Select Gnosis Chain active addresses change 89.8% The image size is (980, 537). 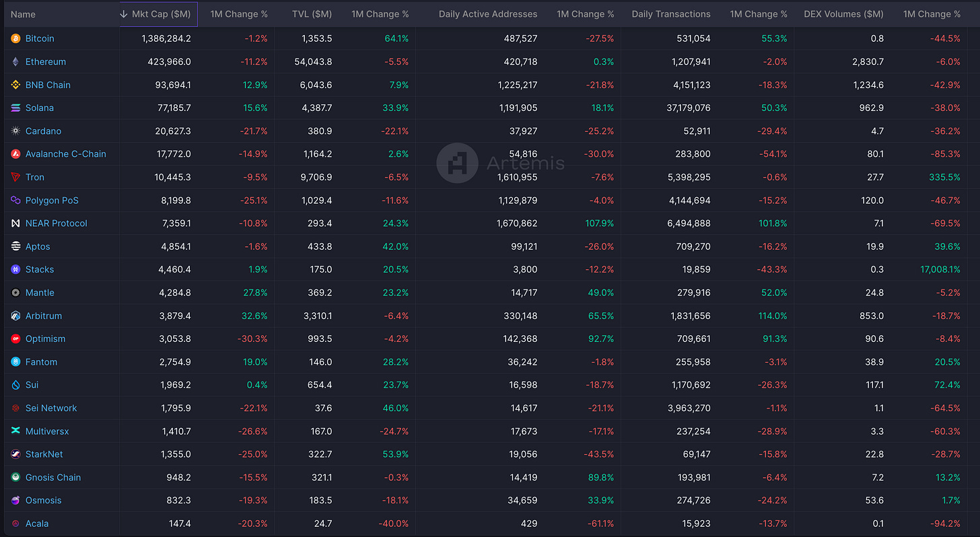[x=601, y=477]
